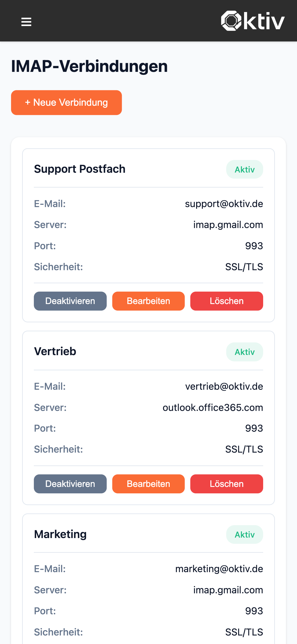This screenshot has height=644, width=297.
Task: Deactivate the Vertrieb connection
Action: tap(70, 484)
